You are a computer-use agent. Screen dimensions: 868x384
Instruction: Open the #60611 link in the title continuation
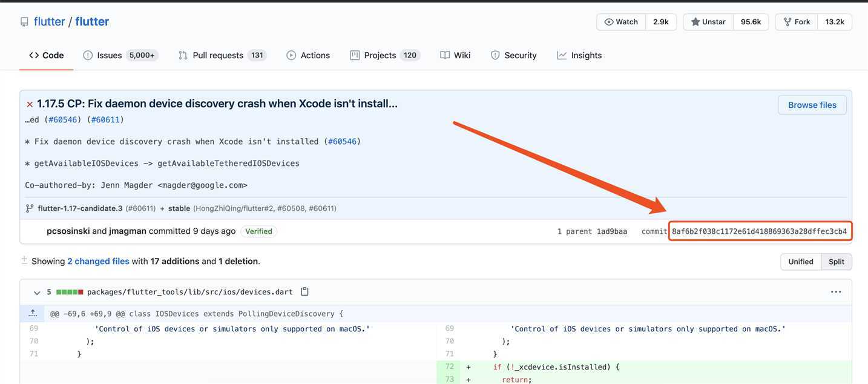click(x=105, y=120)
